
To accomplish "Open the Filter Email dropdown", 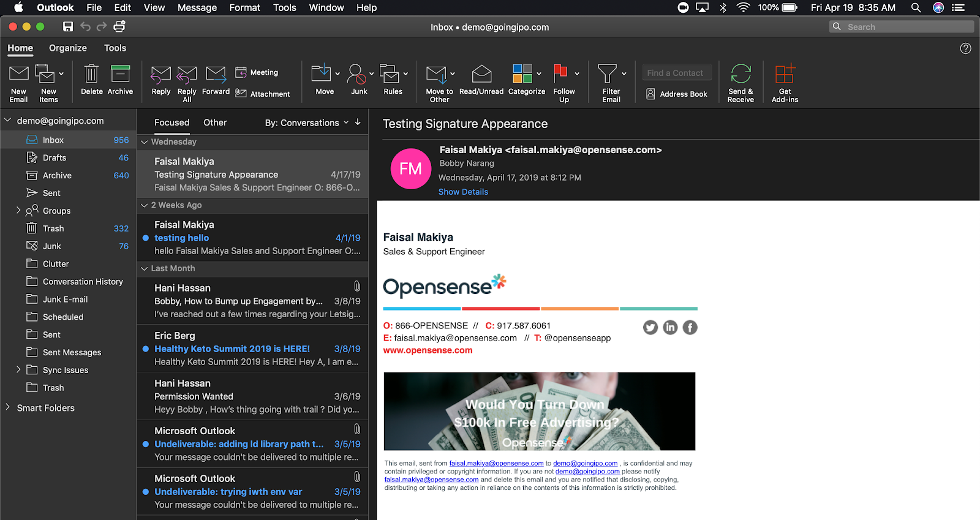I will 624,73.
